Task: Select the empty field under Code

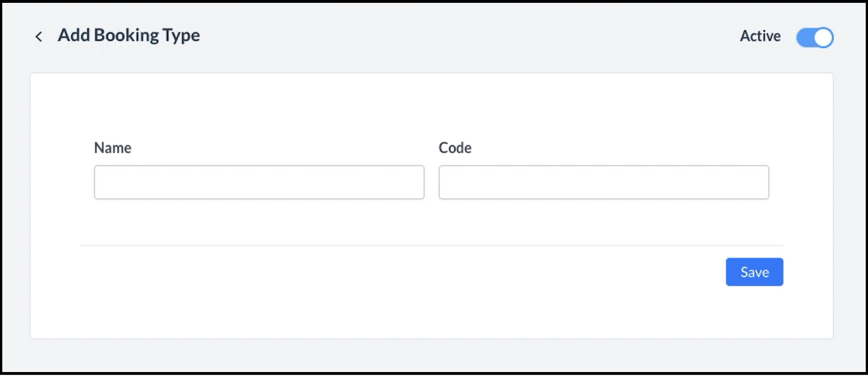Action: [604, 182]
